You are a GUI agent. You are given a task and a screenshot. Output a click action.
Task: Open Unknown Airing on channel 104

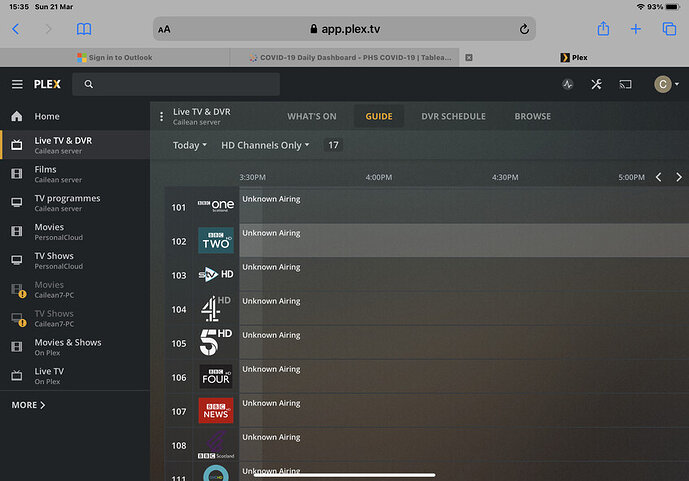464,308
